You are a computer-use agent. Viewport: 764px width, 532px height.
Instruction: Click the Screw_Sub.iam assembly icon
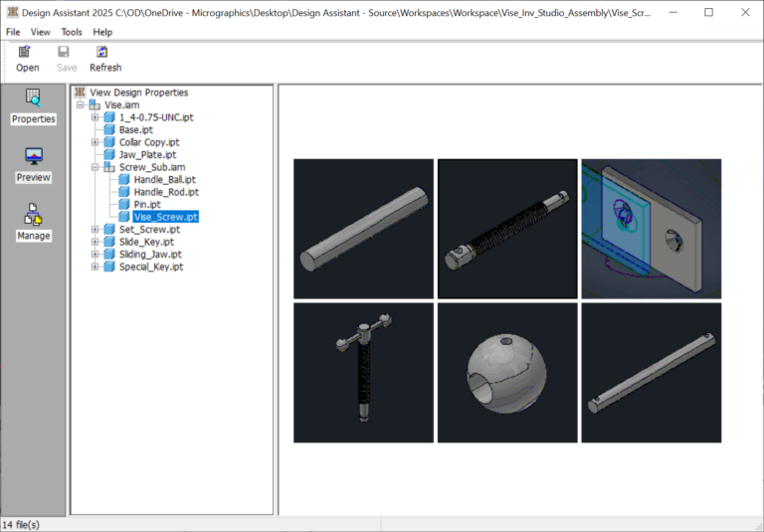coord(109,167)
